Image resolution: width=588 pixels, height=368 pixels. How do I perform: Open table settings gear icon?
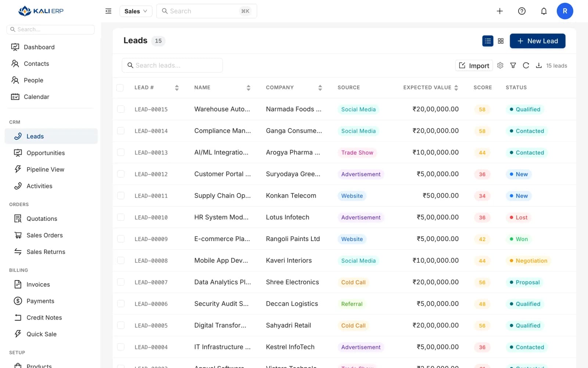pyautogui.click(x=500, y=66)
